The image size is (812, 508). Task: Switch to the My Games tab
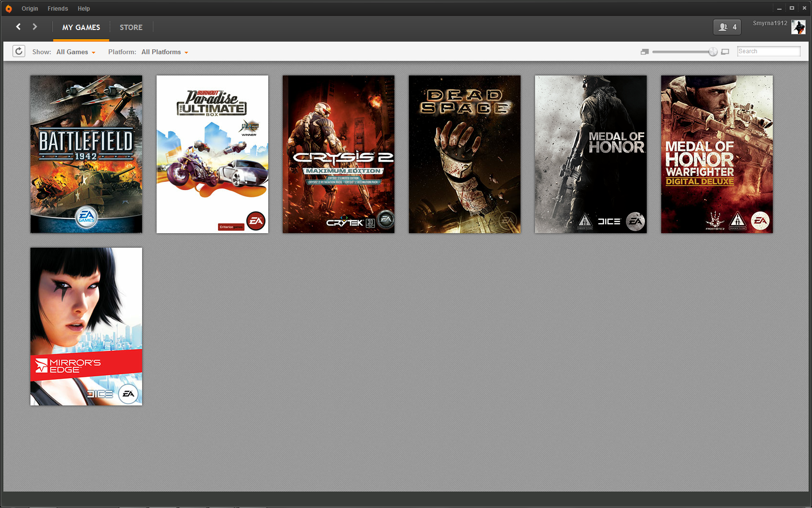pyautogui.click(x=81, y=28)
